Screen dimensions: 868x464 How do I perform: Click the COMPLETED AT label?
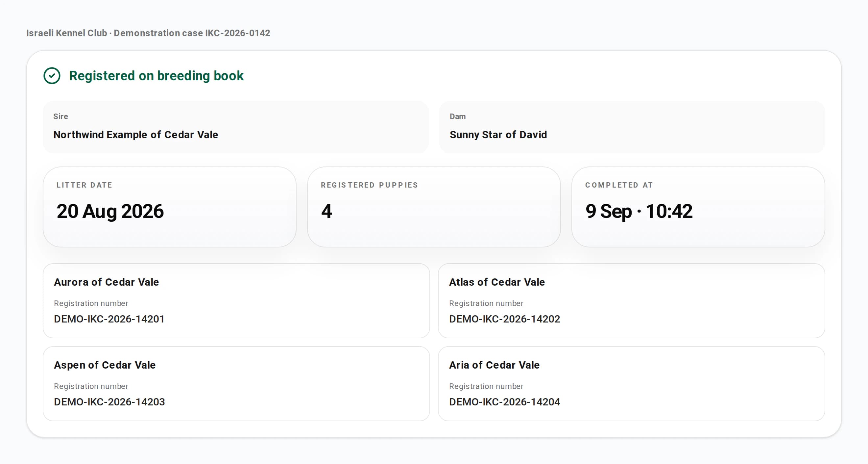(619, 185)
